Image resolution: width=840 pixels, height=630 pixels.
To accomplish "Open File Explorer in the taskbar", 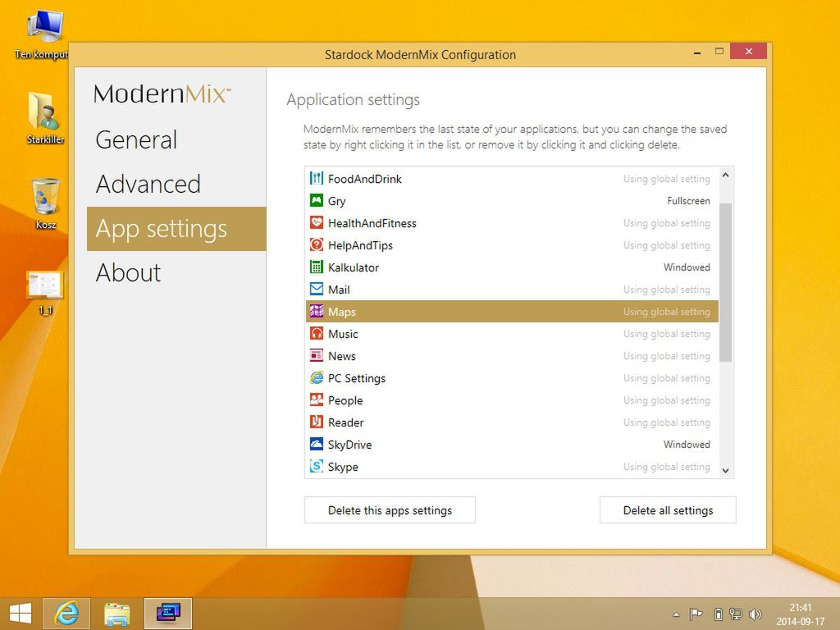I will [x=117, y=614].
